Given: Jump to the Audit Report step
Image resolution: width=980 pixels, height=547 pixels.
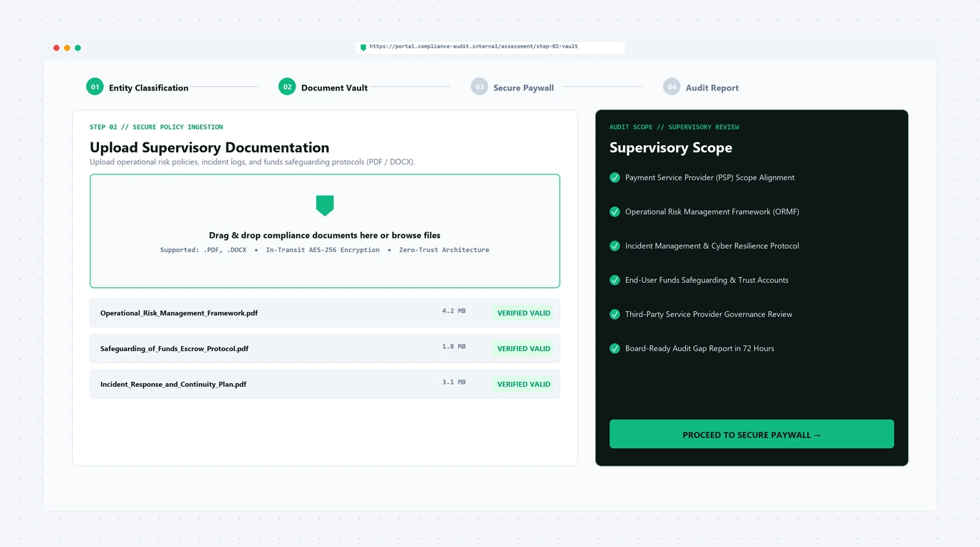Looking at the screenshot, I should pos(712,88).
